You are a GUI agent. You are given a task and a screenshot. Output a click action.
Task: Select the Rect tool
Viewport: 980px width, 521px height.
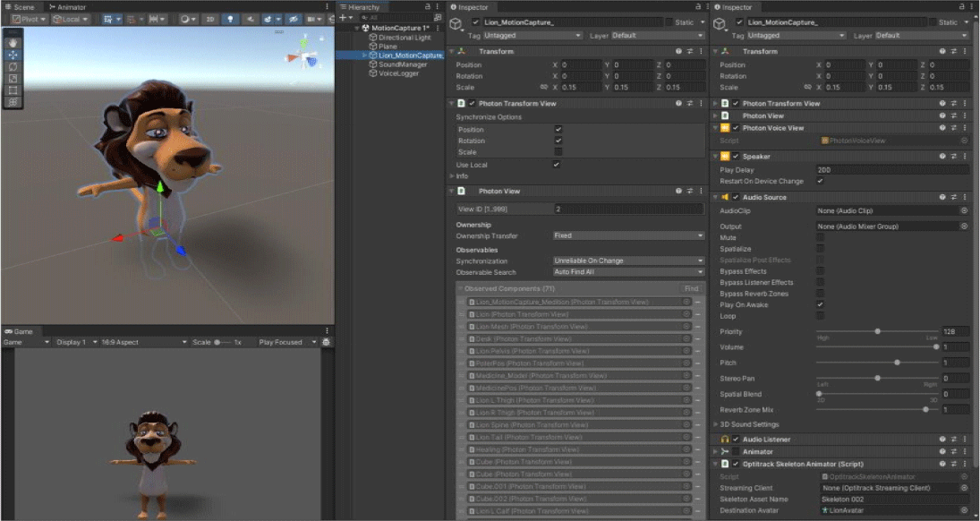[13, 90]
